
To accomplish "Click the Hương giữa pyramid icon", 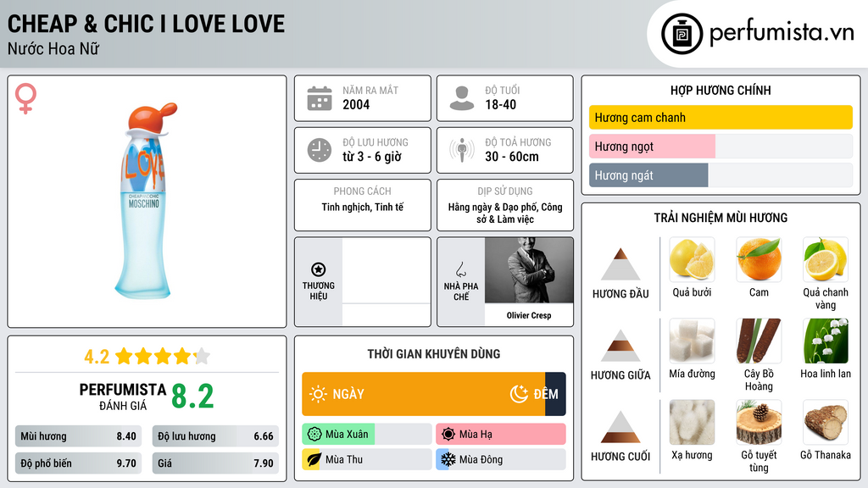I will click(620, 346).
